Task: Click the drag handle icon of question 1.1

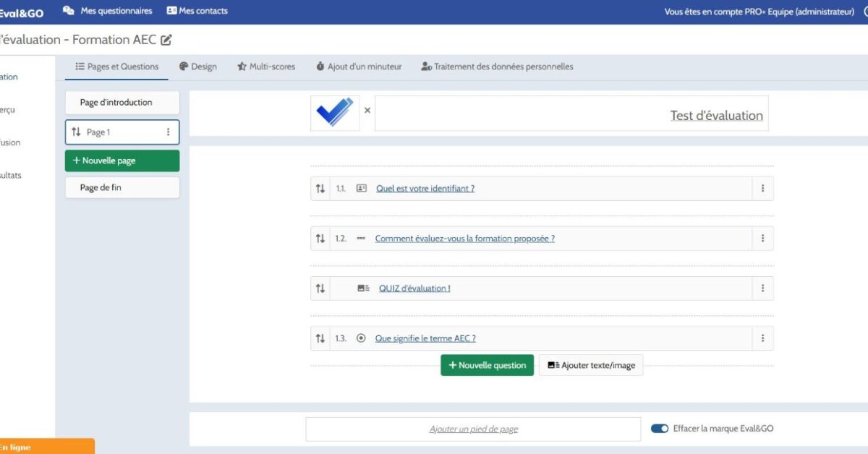Action: tap(321, 188)
